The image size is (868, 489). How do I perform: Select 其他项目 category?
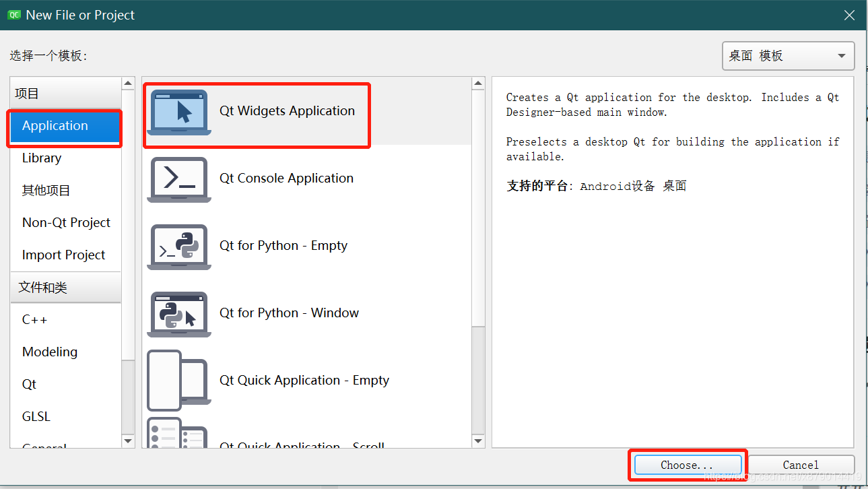tap(65, 191)
